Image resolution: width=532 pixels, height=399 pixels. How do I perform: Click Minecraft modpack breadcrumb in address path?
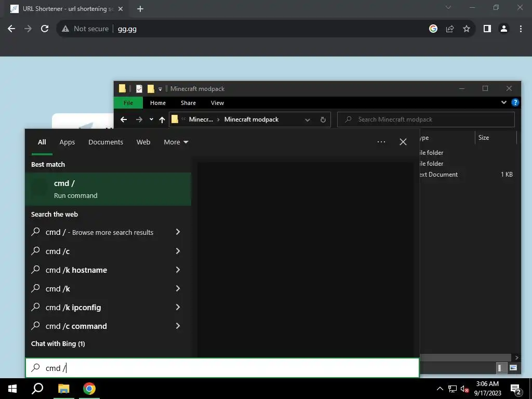point(251,119)
